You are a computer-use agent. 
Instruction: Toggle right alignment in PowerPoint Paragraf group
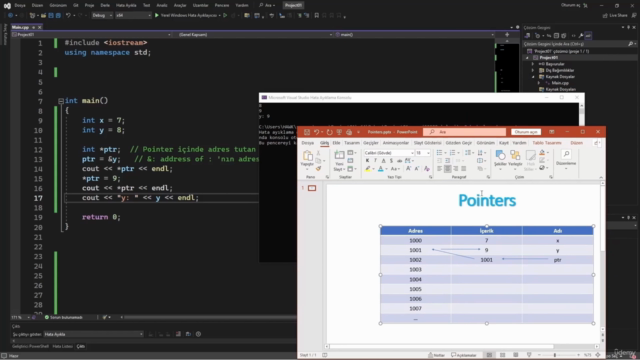coord(456,169)
